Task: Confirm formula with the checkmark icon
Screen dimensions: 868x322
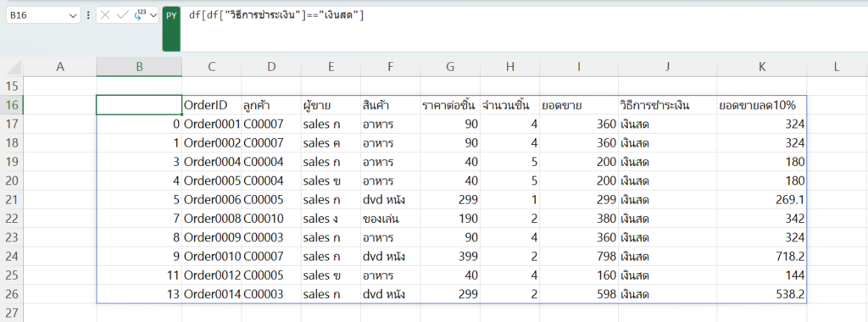Action: [122, 15]
